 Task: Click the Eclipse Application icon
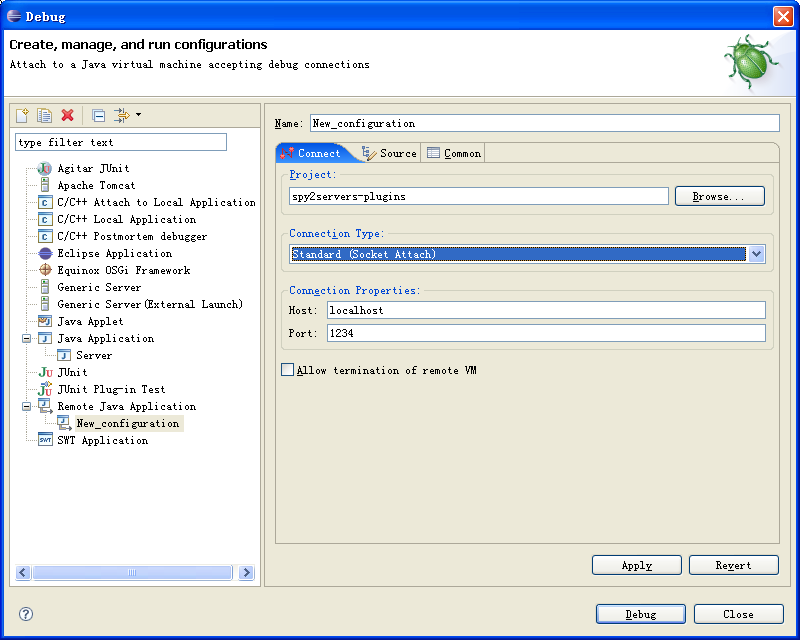pyautogui.click(x=45, y=254)
